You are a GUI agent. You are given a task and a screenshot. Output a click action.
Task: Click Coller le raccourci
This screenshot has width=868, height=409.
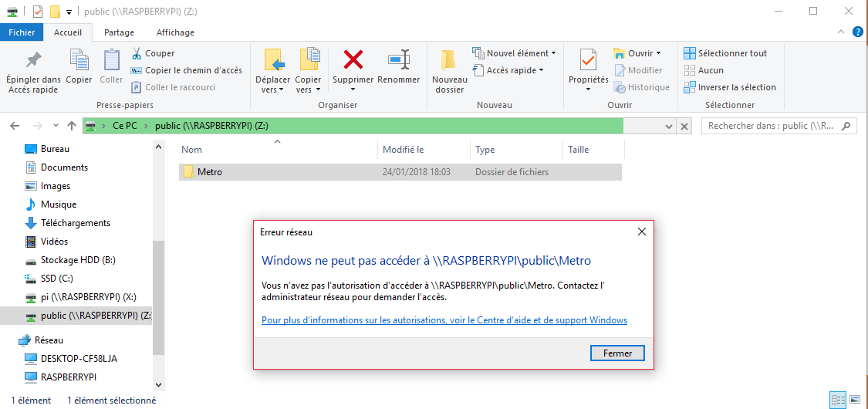click(x=174, y=87)
